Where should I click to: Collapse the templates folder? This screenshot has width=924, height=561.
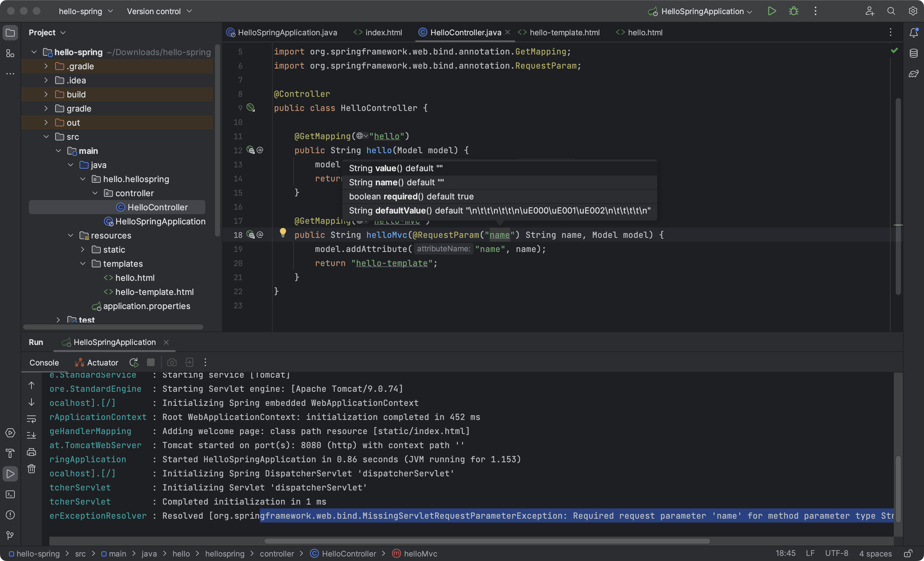(x=82, y=264)
